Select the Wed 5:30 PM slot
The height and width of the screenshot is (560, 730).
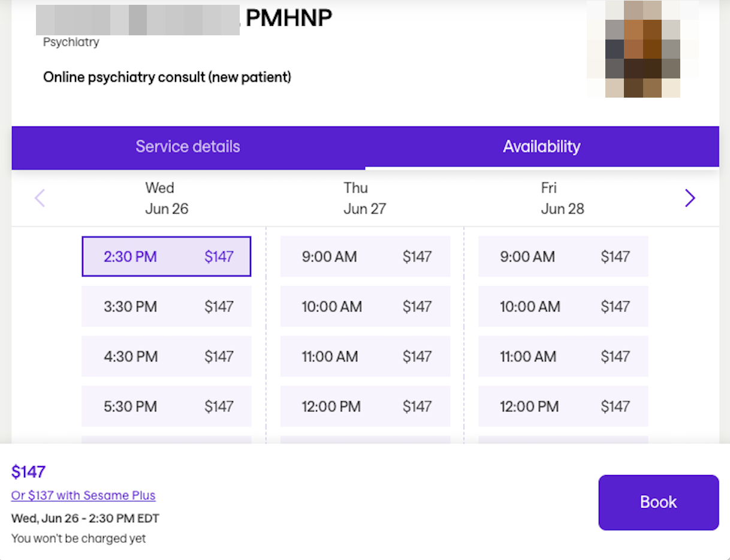[x=166, y=407]
